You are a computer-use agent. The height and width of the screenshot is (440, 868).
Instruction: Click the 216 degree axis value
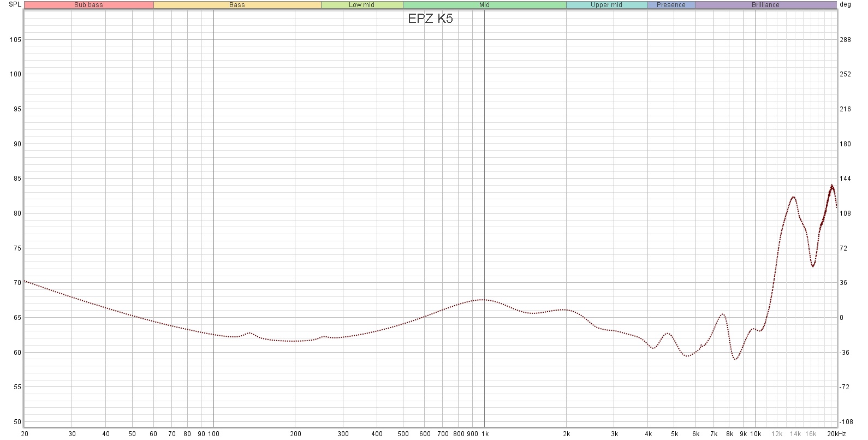845,109
